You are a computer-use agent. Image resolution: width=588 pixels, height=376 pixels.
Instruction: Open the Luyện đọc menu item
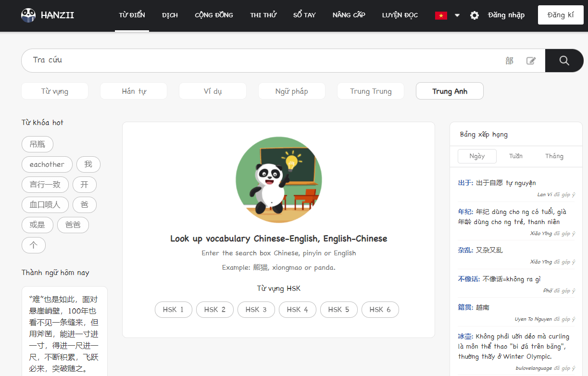point(400,15)
